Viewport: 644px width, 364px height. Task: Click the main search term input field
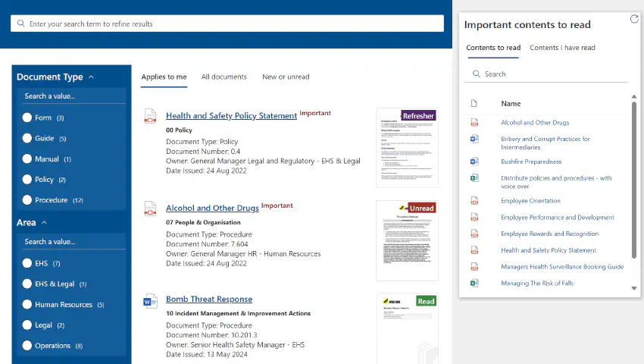click(227, 24)
